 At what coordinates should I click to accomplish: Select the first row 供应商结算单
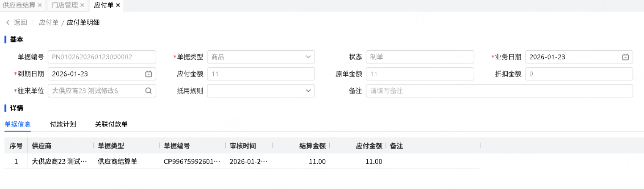click(x=117, y=161)
